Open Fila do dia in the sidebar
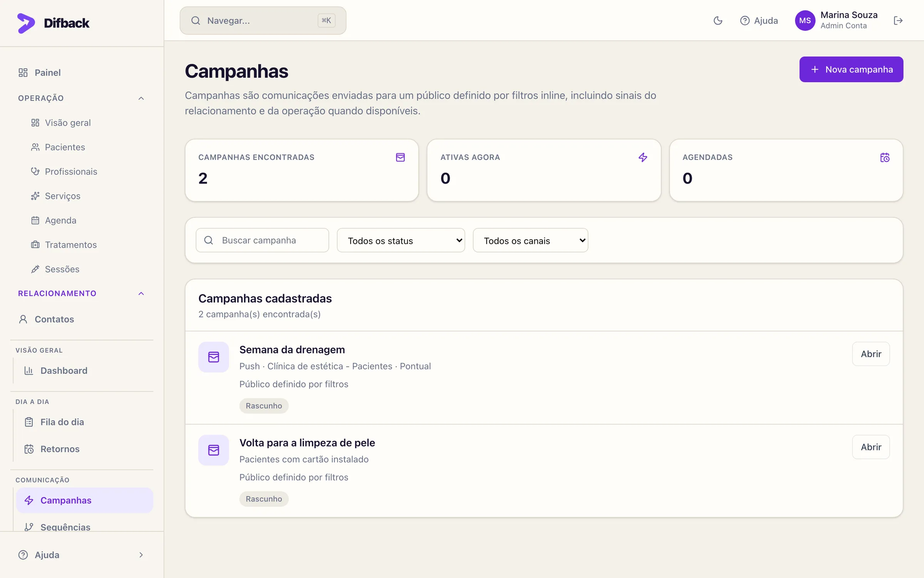 [x=84, y=422]
